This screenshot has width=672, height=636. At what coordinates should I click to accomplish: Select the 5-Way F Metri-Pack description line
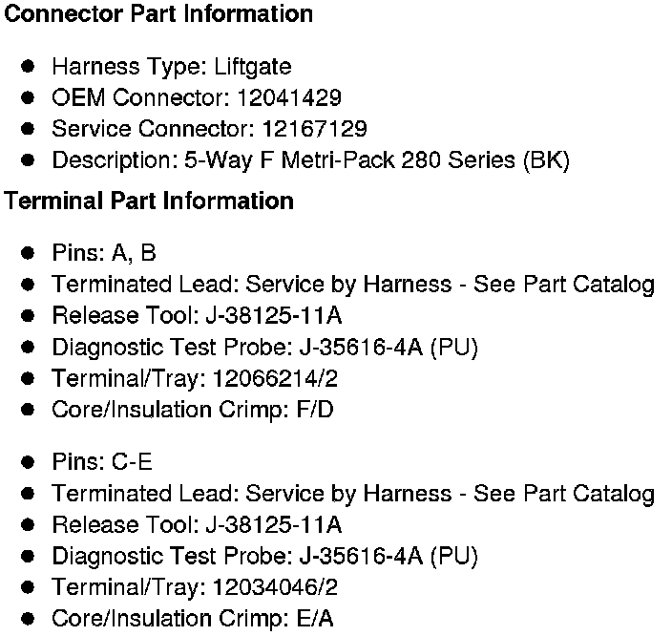pos(310,160)
